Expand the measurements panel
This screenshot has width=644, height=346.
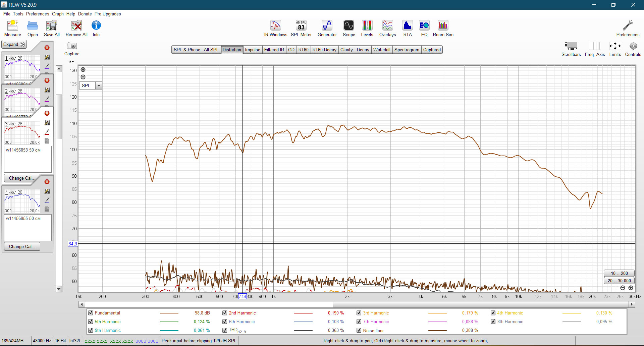(14, 44)
